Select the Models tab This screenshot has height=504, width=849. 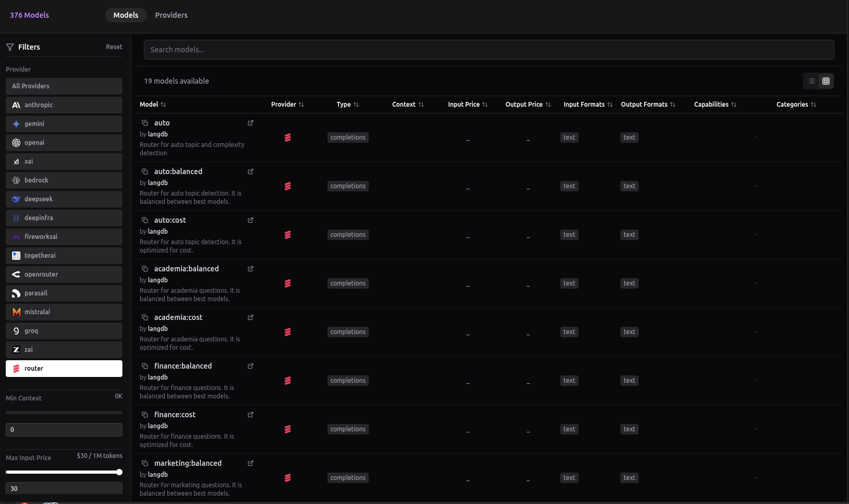[x=126, y=15]
